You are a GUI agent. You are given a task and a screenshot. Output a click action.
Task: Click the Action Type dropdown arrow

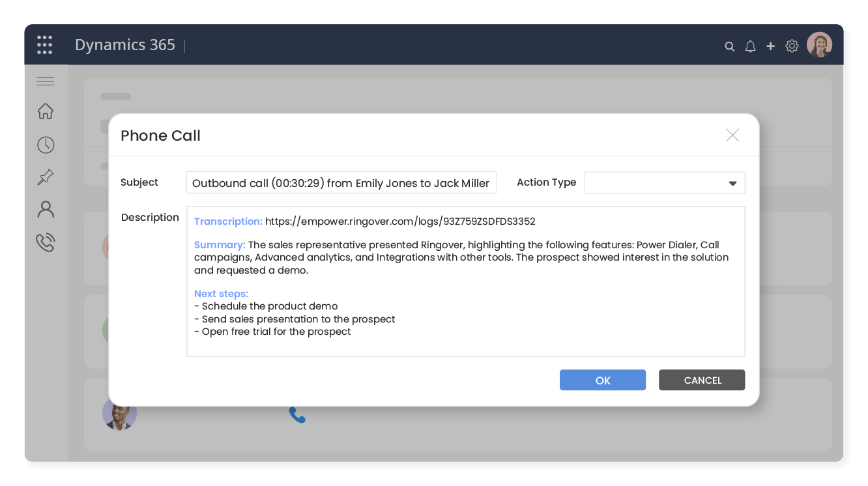[x=732, y=184]
